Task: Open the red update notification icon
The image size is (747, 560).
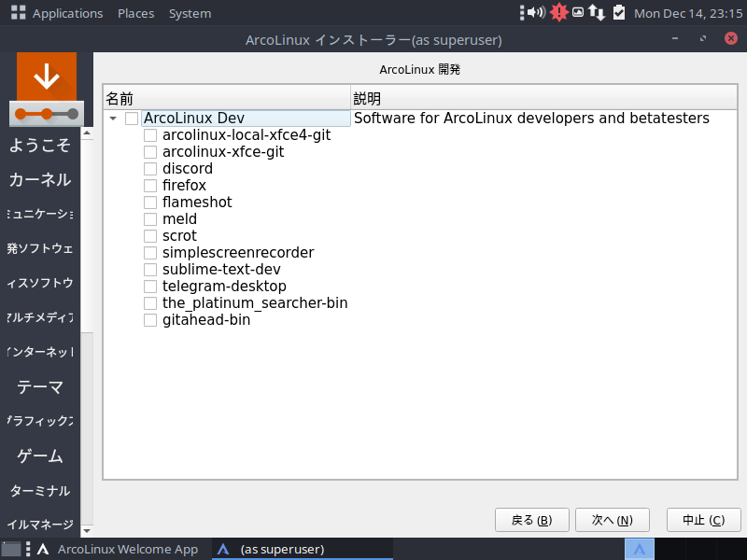Action: coord(558,12)
